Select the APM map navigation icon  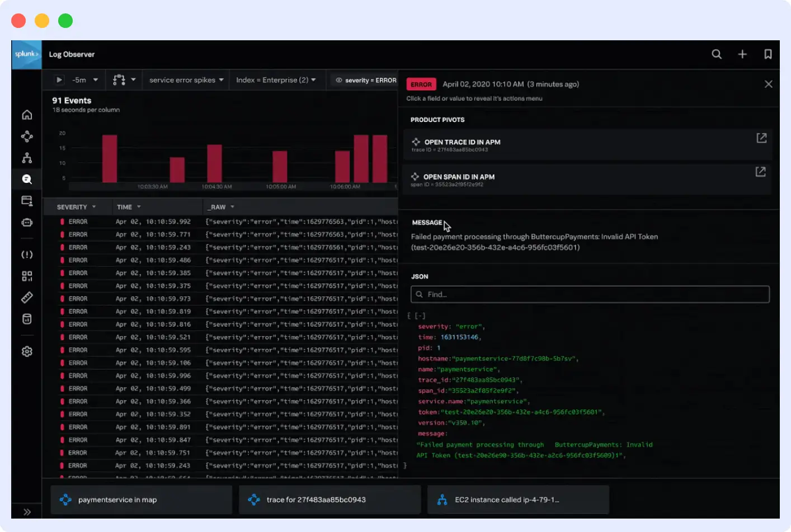[26, 136]
